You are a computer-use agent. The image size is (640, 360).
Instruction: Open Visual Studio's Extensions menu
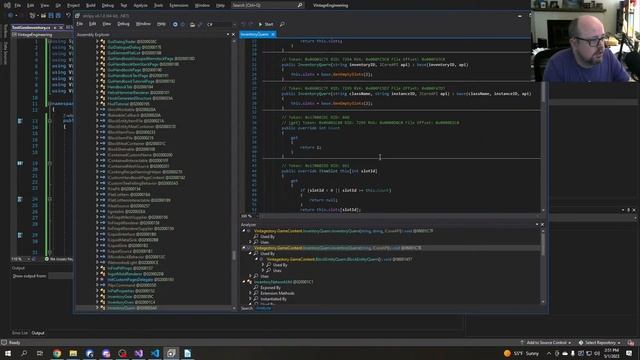pyautogui.click(x=179, y=5)
